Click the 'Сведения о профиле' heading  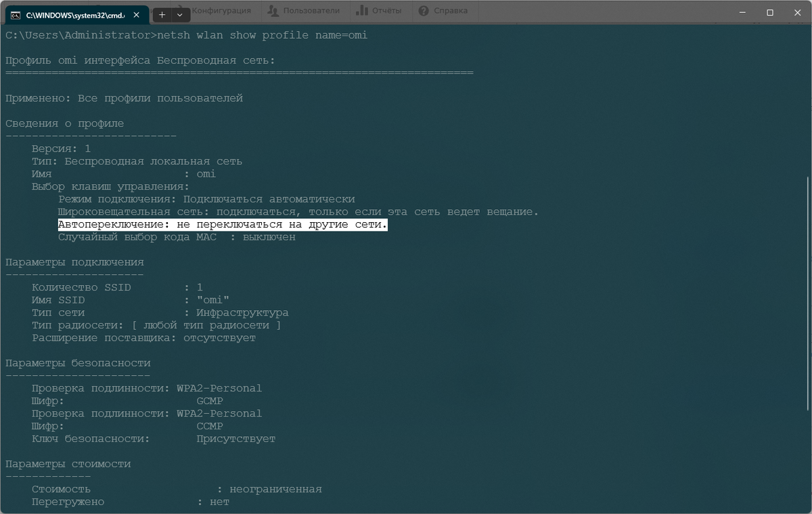(64, 123)
